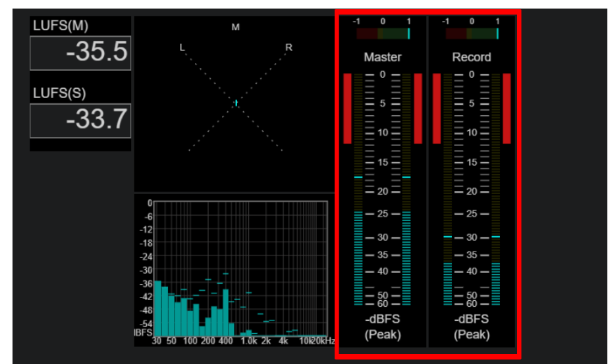Click the 20kHz frequency axis label
The height and width of the screenshot is (364, 608).
click(x=323, y=341)
